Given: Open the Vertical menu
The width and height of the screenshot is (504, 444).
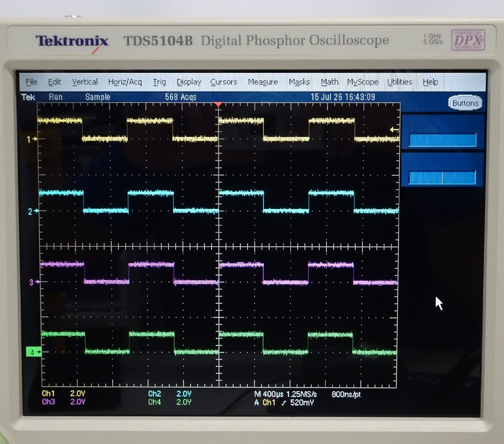Looking at the screenshot, I should [85, 82].
